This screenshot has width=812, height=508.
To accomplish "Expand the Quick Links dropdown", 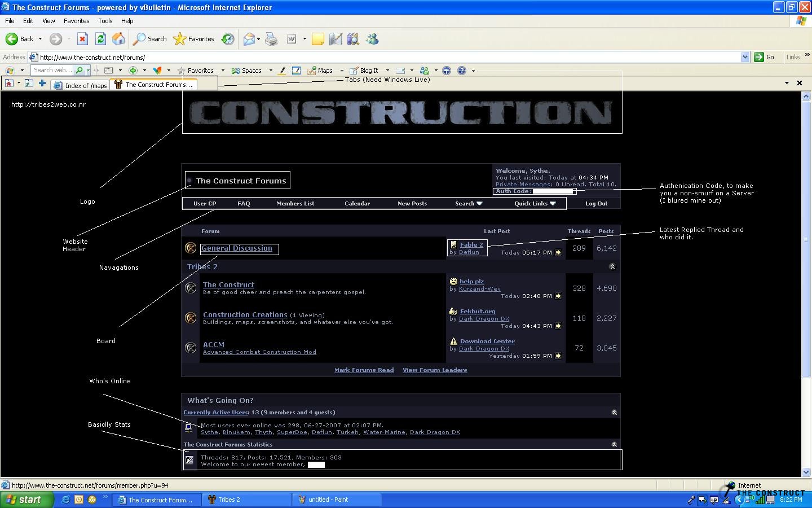I will pos(535,204).
